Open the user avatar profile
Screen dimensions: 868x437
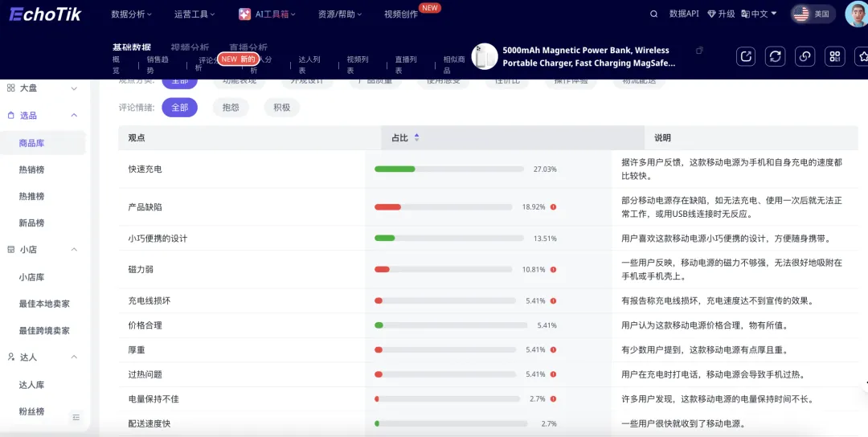click(x=857, y=14)
